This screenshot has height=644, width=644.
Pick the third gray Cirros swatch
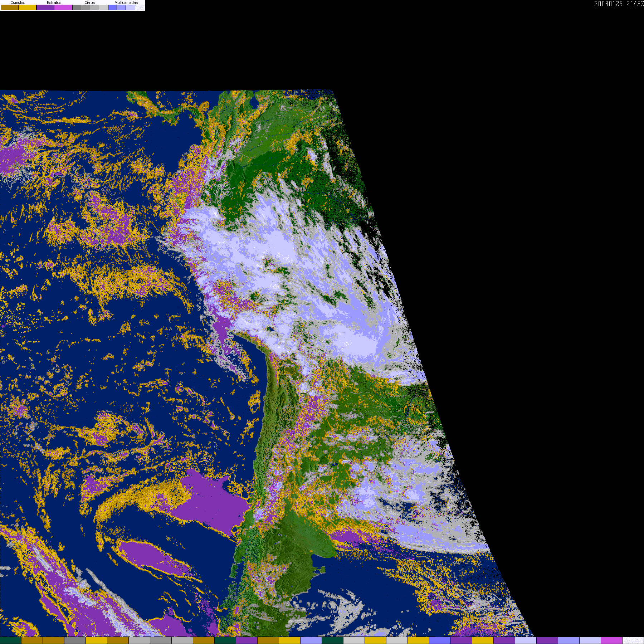pos(94,7)
